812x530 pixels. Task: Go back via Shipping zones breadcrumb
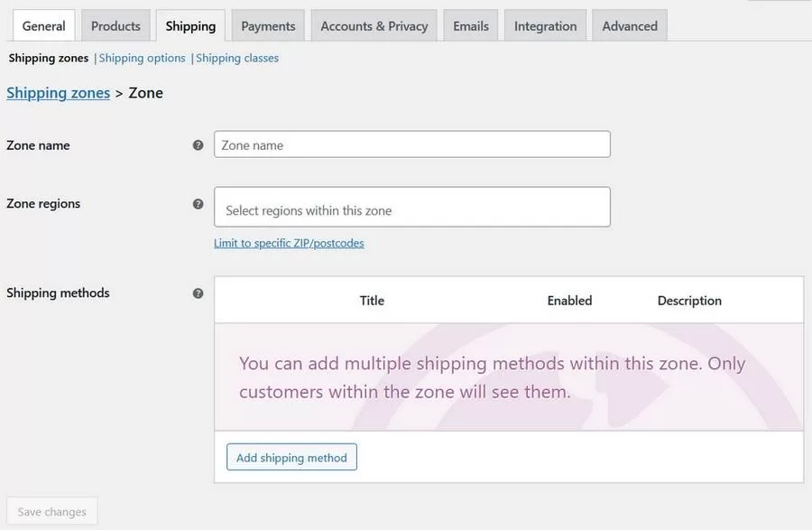coord(58,93)
